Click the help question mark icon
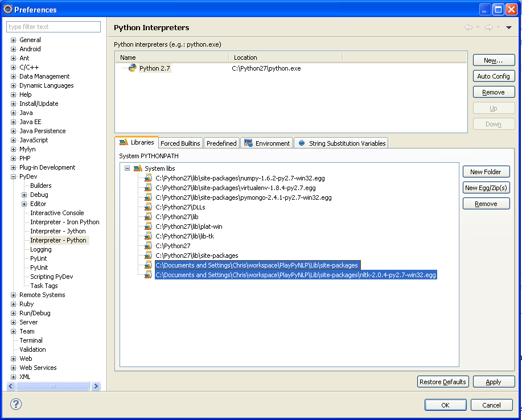 point(15,405)
